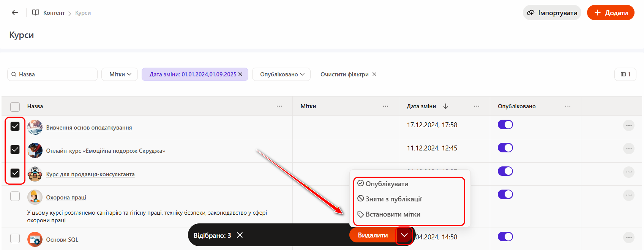
Task: Expand the Мітки filter dropdown
Action: (x=120, y=74)
